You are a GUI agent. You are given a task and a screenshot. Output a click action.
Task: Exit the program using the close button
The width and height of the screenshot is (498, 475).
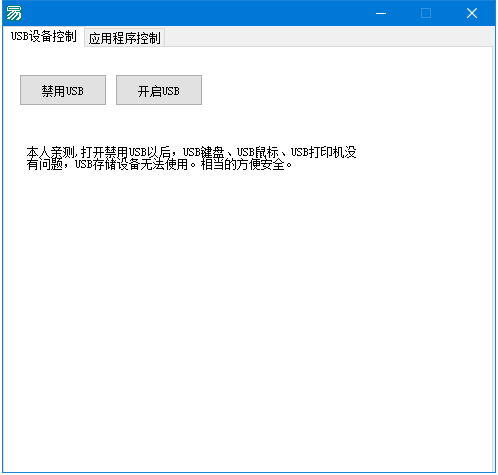click(472, 13)
